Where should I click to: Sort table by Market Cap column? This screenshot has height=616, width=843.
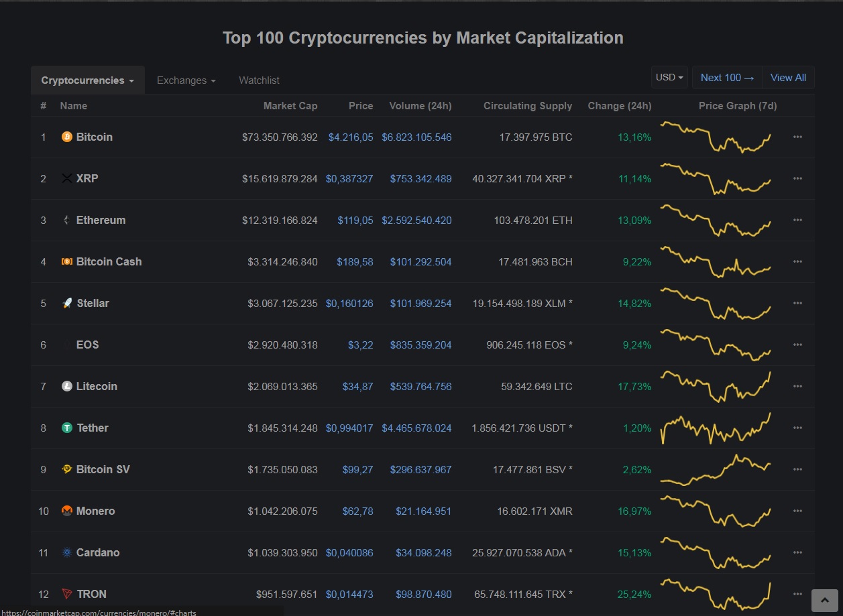point(290,106)
